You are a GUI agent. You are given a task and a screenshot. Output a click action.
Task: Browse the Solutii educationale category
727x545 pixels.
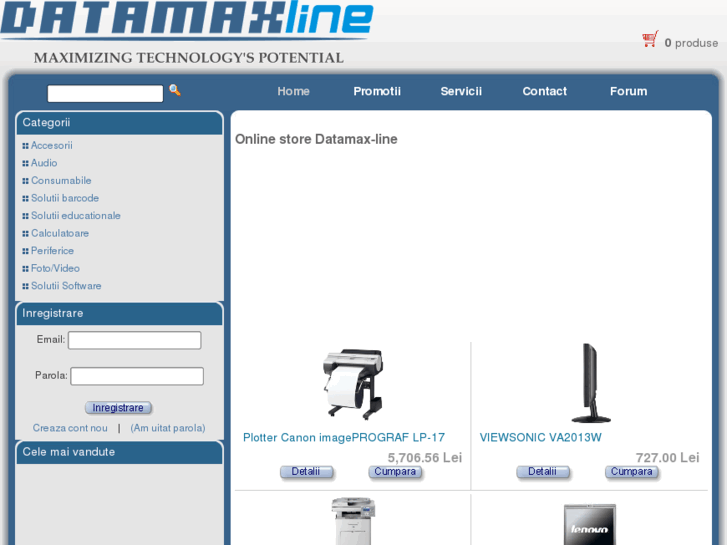(x=76, y=216)
